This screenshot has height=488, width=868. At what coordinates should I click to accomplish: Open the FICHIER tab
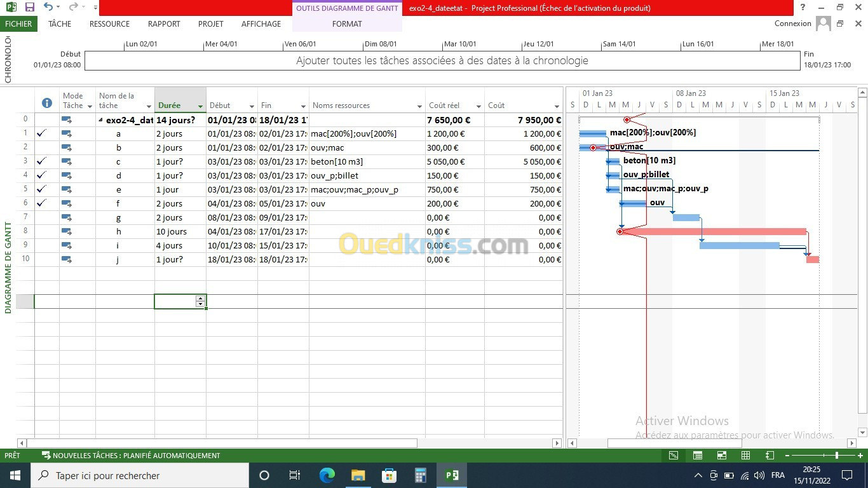[x=18, y=24]
